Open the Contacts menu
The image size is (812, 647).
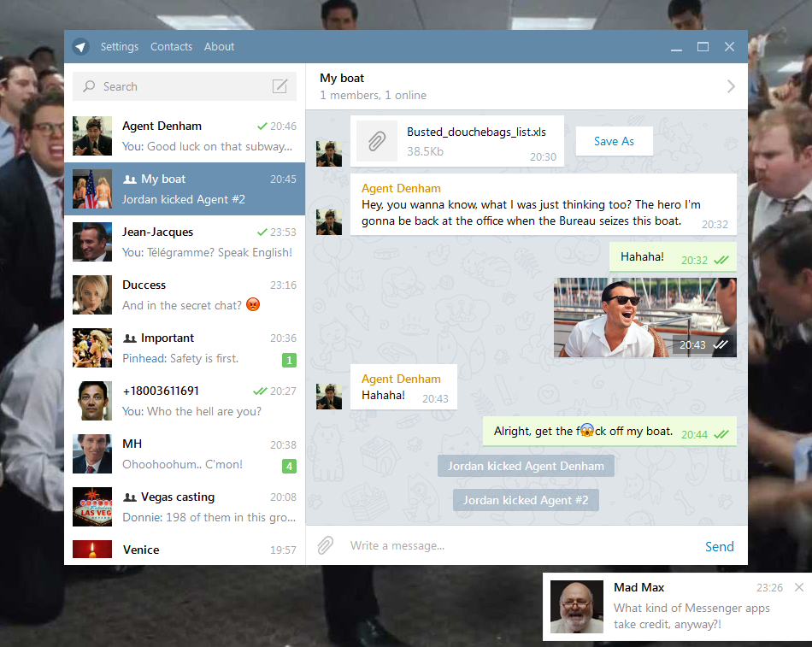point(172,47)
